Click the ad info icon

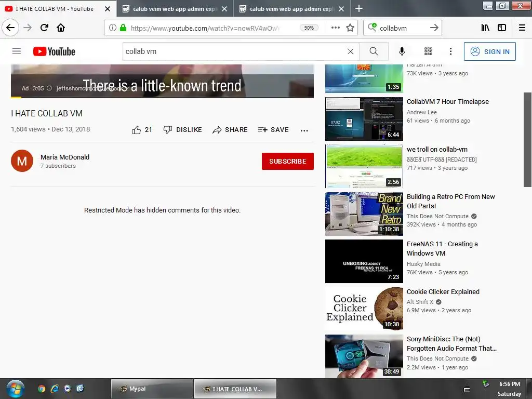pyautogui.click(x=49, y=88)
